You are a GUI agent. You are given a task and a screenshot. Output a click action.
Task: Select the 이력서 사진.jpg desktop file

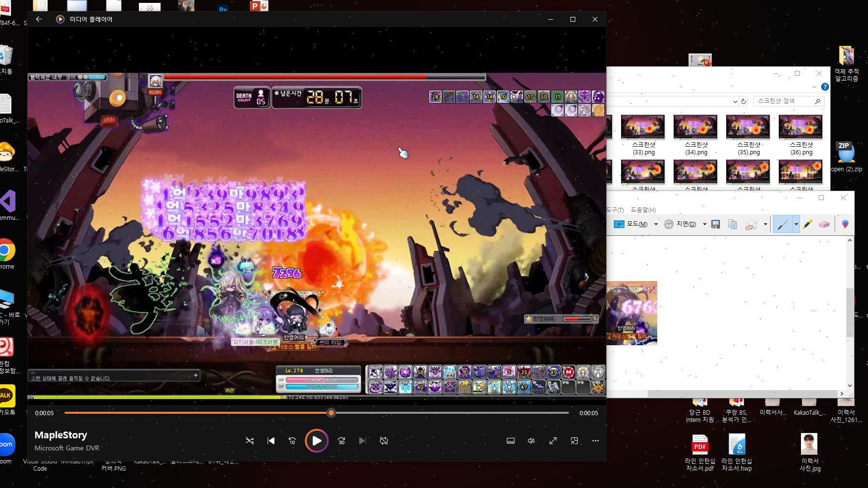point(810,453)
